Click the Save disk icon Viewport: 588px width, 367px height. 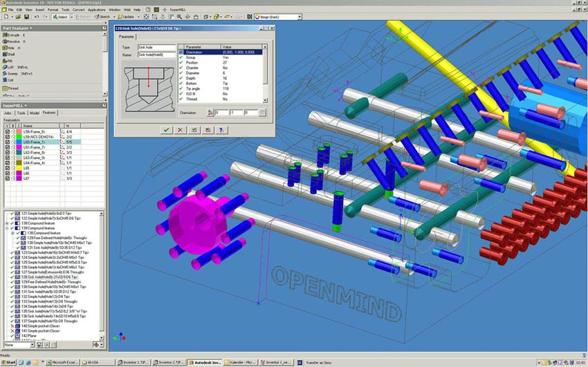[x=26, y=17]
